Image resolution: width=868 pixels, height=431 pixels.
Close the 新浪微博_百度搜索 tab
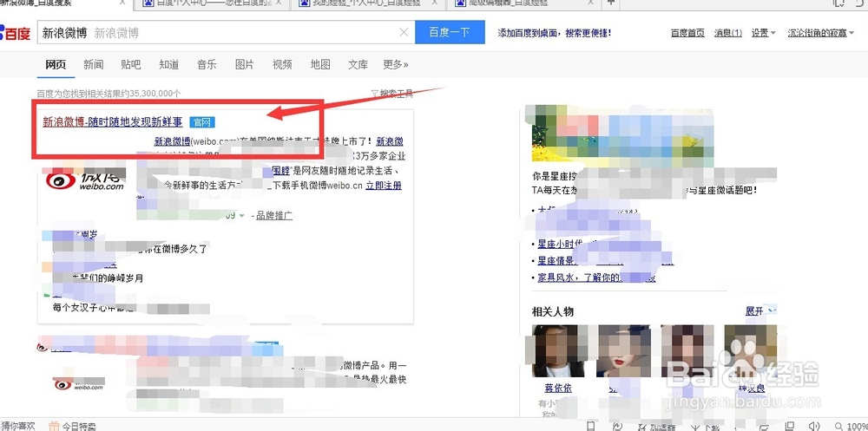pyautogui.click(x=122, y=3)
